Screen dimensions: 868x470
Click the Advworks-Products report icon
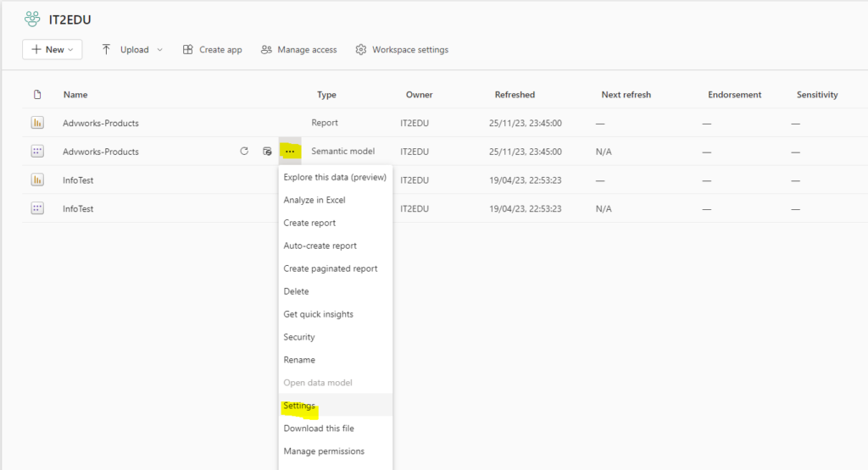tap(37, 123)
